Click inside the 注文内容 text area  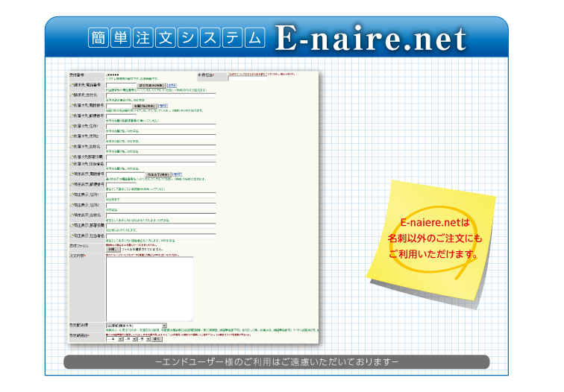[x=150, y=289]
